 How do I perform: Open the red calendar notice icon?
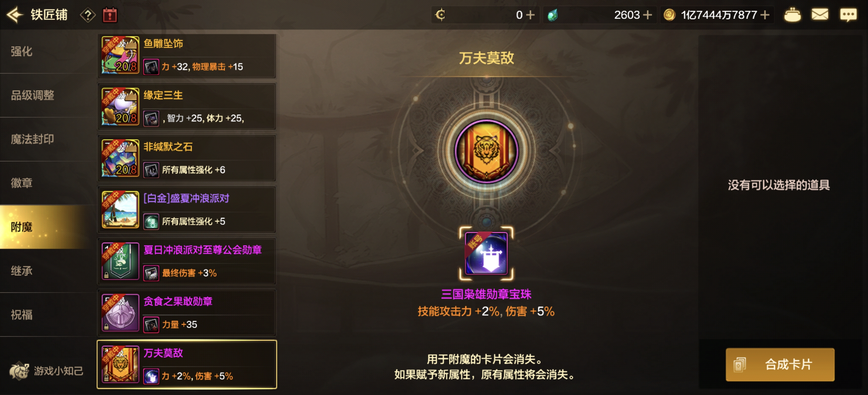point(110,15)
